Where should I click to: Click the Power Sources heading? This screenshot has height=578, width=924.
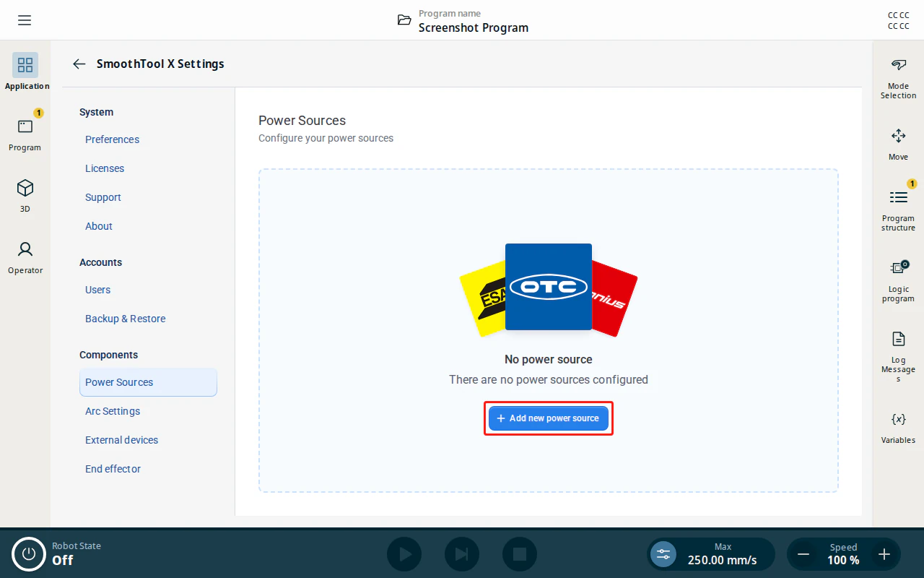pos(302,121)
